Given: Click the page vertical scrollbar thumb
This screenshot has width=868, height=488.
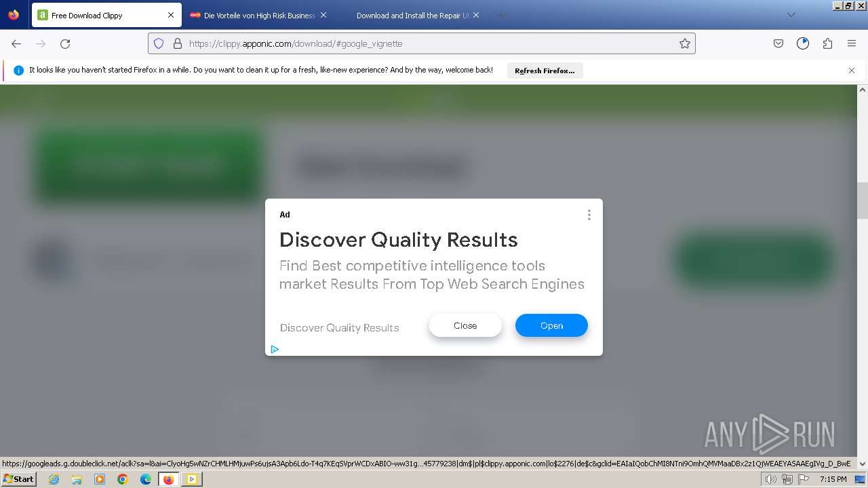Looking at the screenshot, I should pyautogui.click(x=863, y=201).
